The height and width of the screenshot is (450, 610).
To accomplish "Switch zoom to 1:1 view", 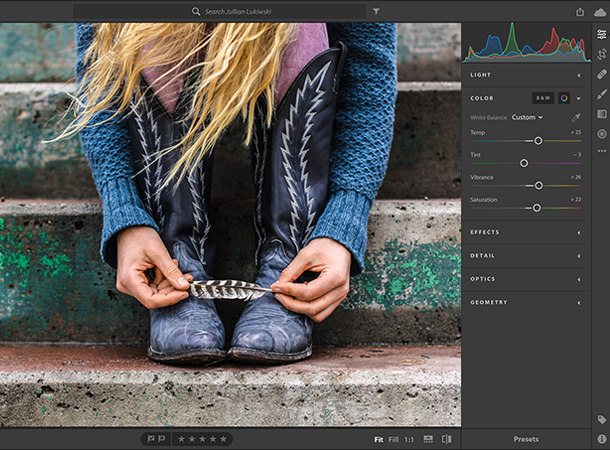I will coord(409,439).
